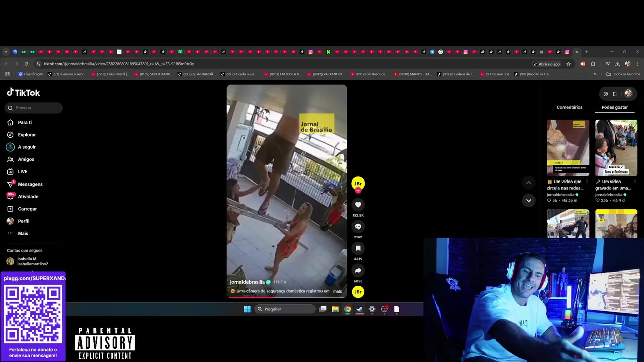Open Isabella M. followed account
The height and width of the screenshot is (362, 644).
(x=28, y=261)
